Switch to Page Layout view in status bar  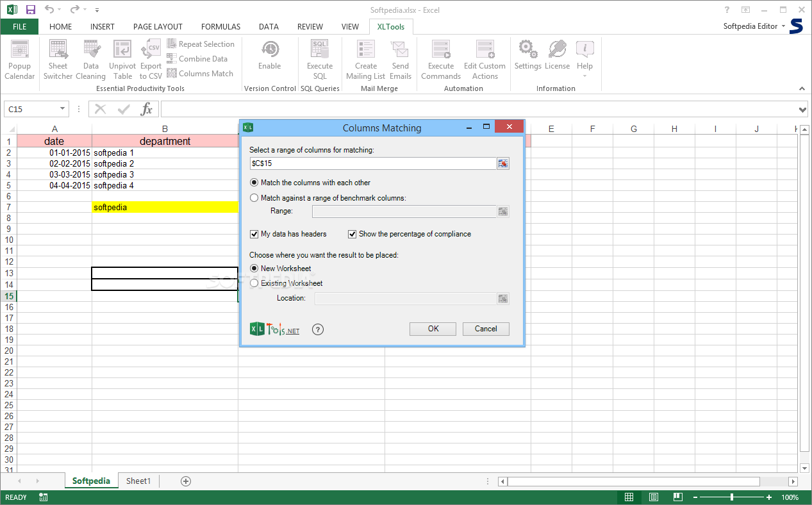click(653, 497)
